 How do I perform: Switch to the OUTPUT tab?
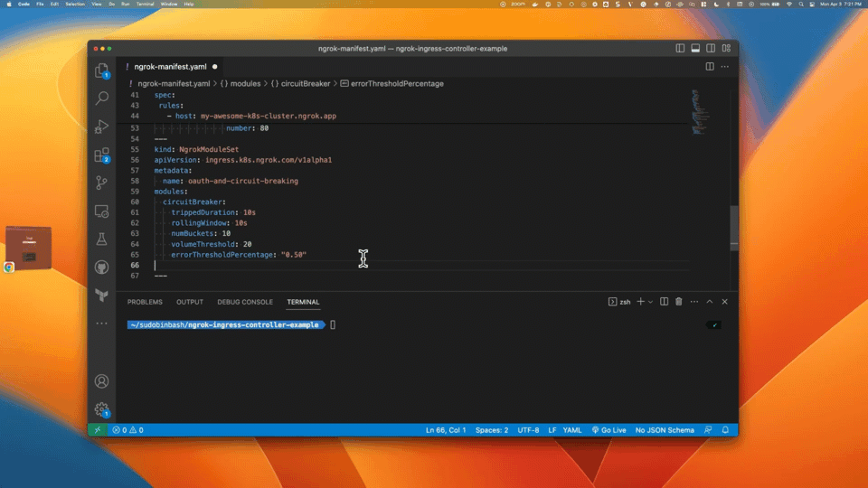[190, 302]
